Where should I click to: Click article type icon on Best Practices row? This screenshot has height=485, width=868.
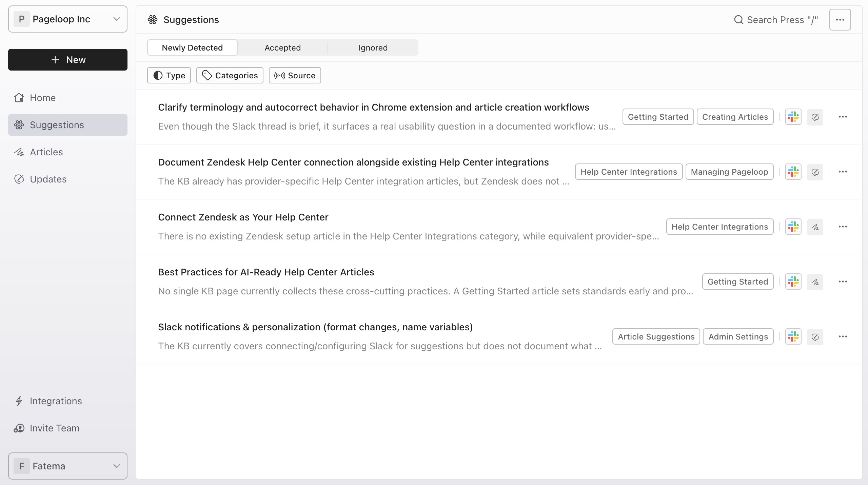point(815,282)
